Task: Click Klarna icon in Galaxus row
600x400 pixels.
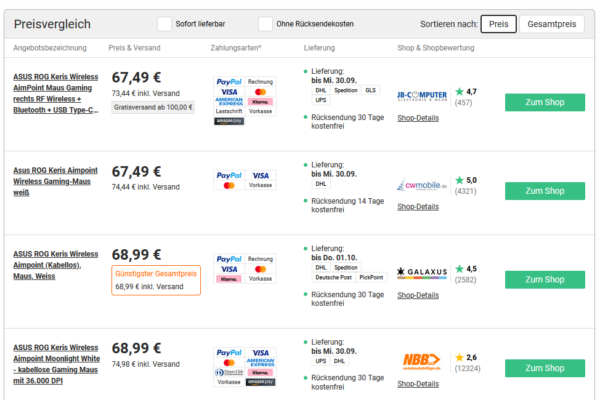Action: (229, 279)
